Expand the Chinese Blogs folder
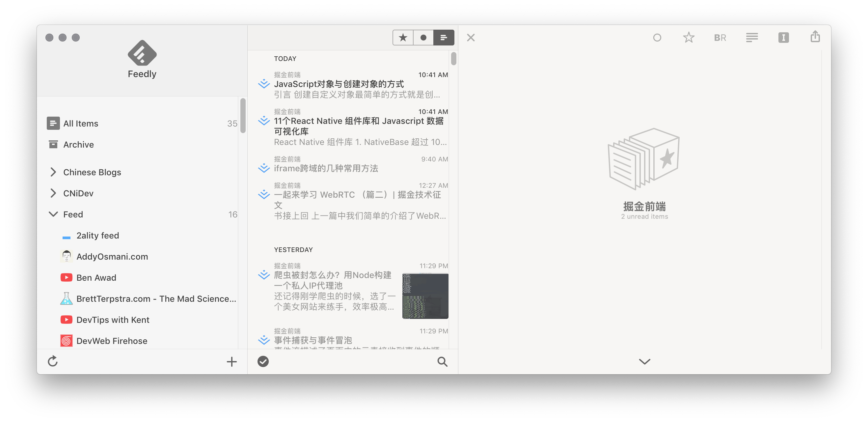868x423 pixels. 53,172
